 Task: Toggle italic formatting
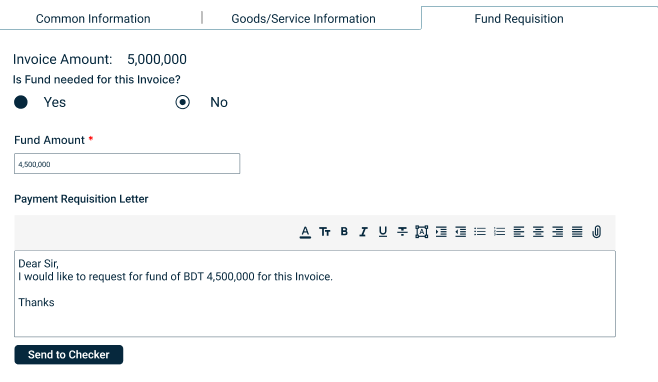coord(363,232)
